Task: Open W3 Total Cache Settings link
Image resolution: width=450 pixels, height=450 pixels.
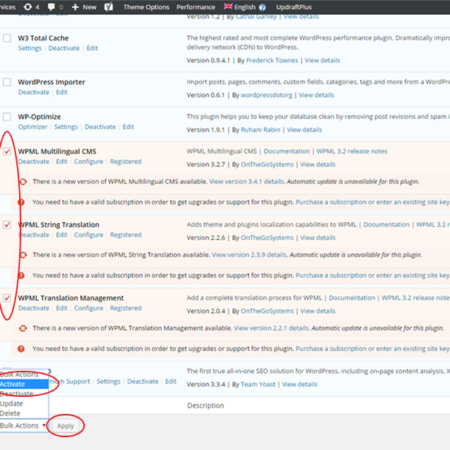Action: [30, 48]
